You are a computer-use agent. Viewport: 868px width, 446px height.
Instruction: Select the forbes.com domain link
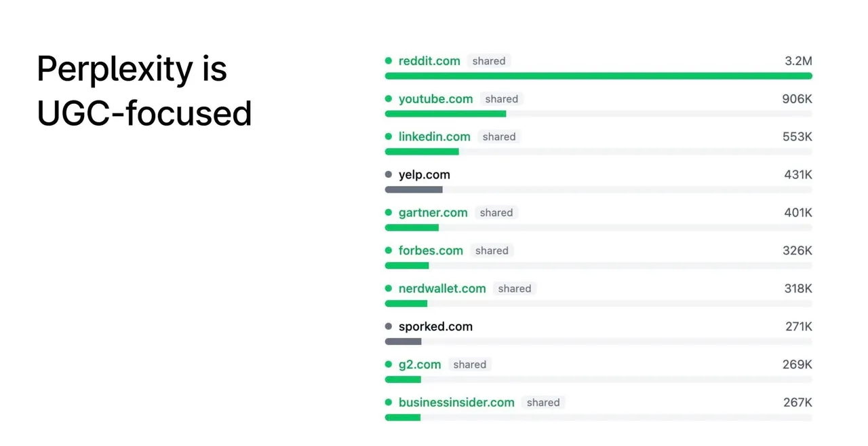[431, 251]
